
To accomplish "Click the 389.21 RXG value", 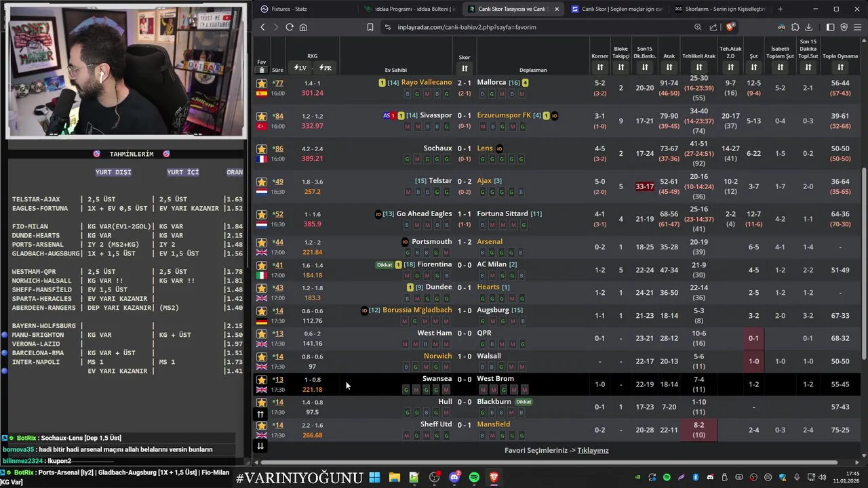I will tap(312, 159).
